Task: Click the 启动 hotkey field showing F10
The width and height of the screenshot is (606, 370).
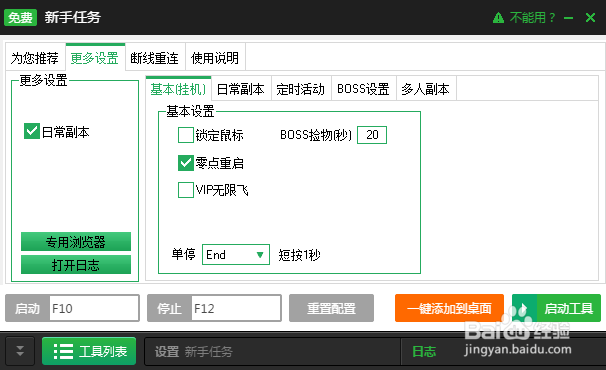Action: pos(94,308)
